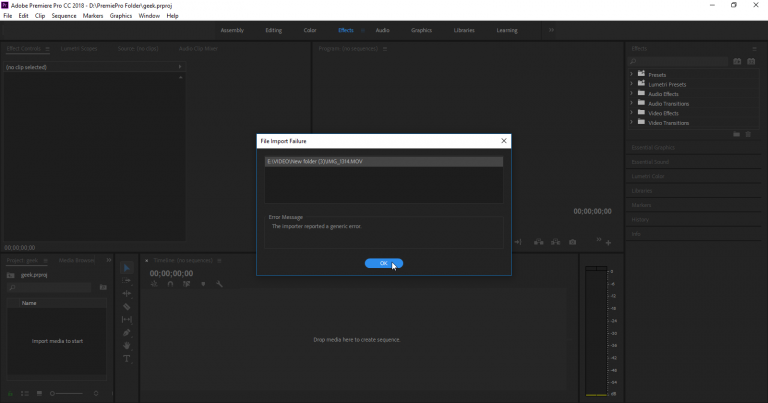Select the Pen tool
Screen dimensions: 768x403
point(126,332)
